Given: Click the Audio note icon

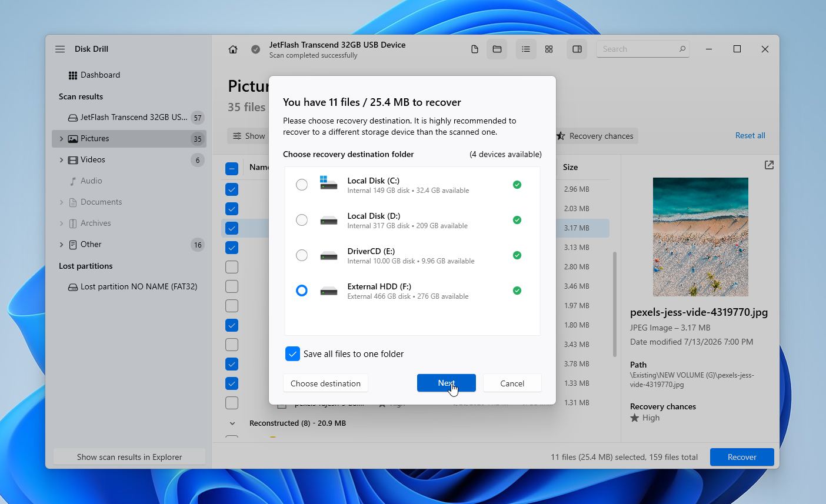Looking at the screenshot, I should [73, 181].
